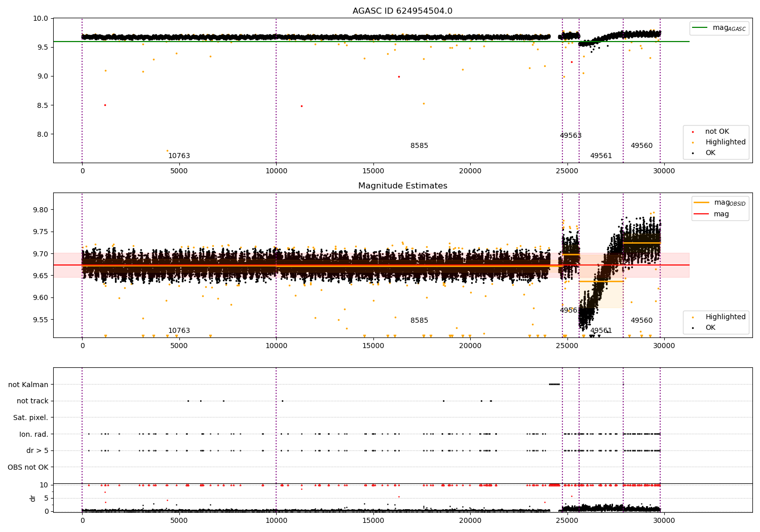
Task: Click the red 'not OK' legend marker
Action: [693, 132]
